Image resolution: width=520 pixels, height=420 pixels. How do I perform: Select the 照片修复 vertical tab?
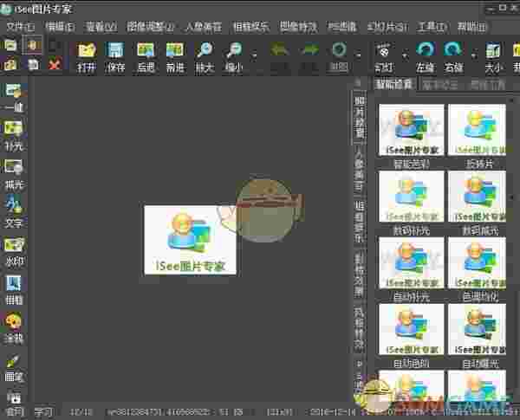pos(360,118)
